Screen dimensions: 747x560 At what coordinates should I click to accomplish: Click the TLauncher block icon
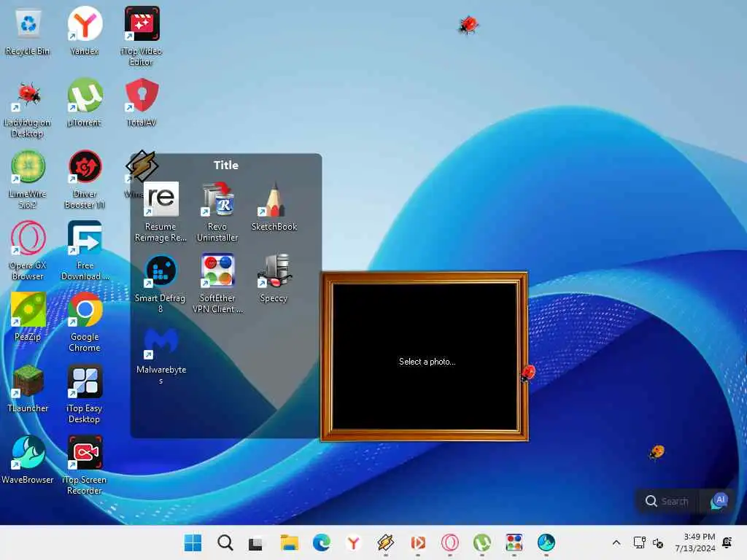tap(28, 381)
